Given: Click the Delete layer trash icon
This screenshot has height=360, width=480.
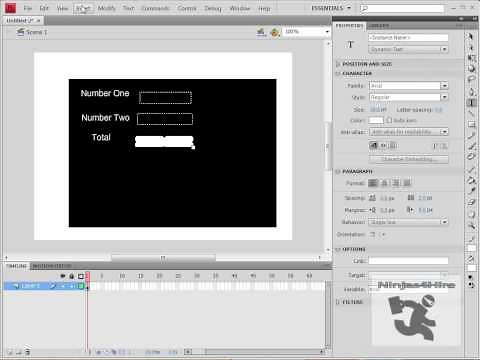Looking at the screenshot, I should pos(28,352).
